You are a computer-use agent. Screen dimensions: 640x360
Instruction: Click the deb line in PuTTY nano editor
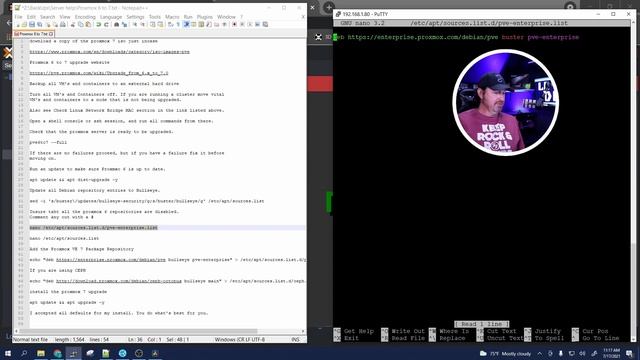click(x=456, y=37)
